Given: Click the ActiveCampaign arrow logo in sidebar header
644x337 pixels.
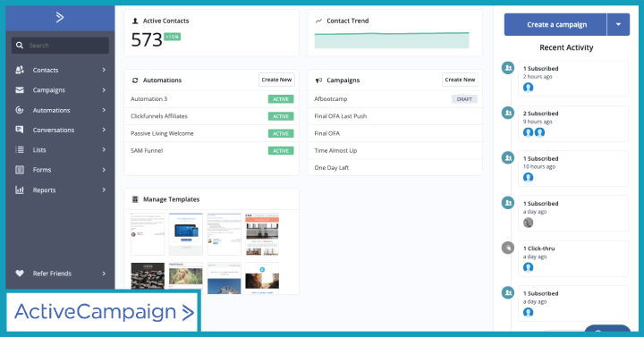Looking at the screenshot, I should point(60,17).
